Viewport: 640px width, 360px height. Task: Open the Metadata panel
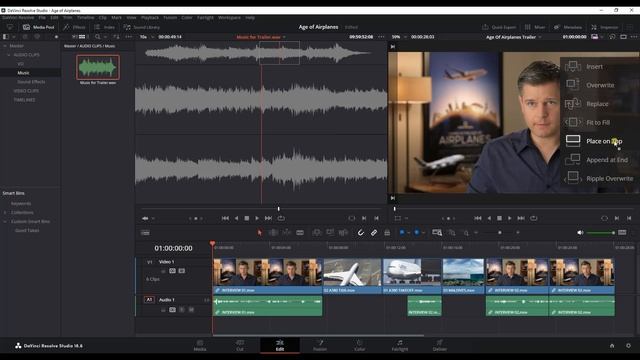568,27
